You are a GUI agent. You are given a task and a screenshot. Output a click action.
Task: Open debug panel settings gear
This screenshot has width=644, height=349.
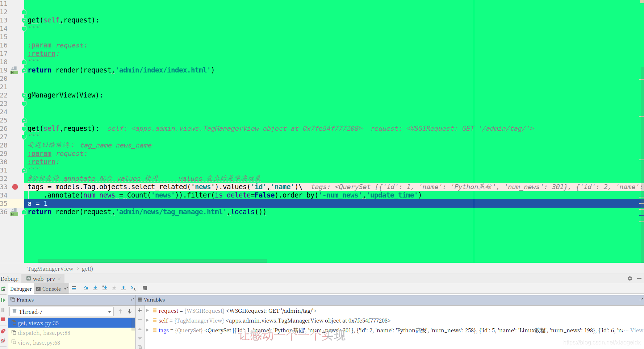630,278
